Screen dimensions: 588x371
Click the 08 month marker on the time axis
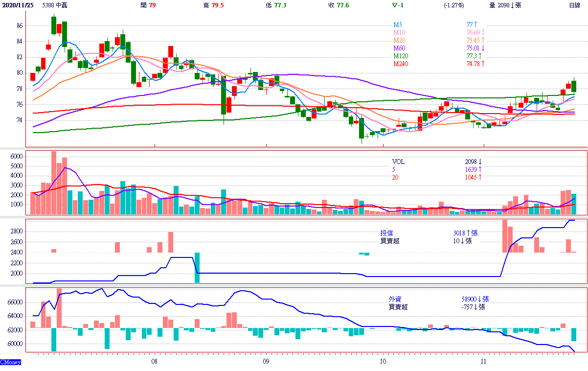point(154,362)
